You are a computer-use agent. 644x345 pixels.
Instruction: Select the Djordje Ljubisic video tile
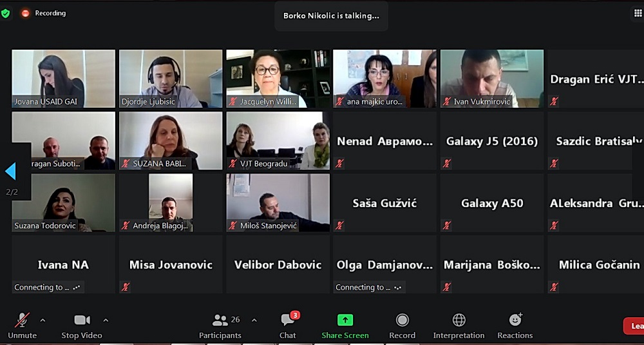click(x=171, y=79)
